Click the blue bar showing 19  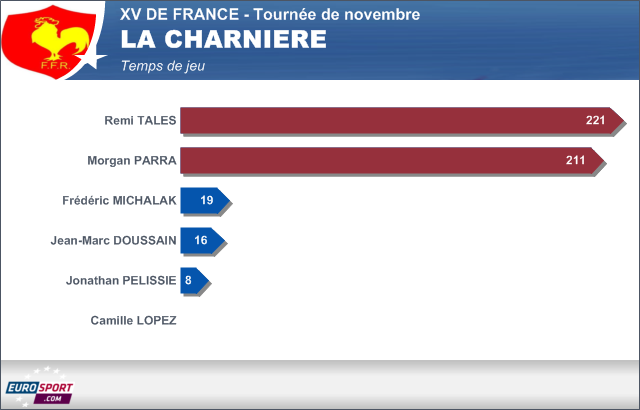tap(204, 201)
